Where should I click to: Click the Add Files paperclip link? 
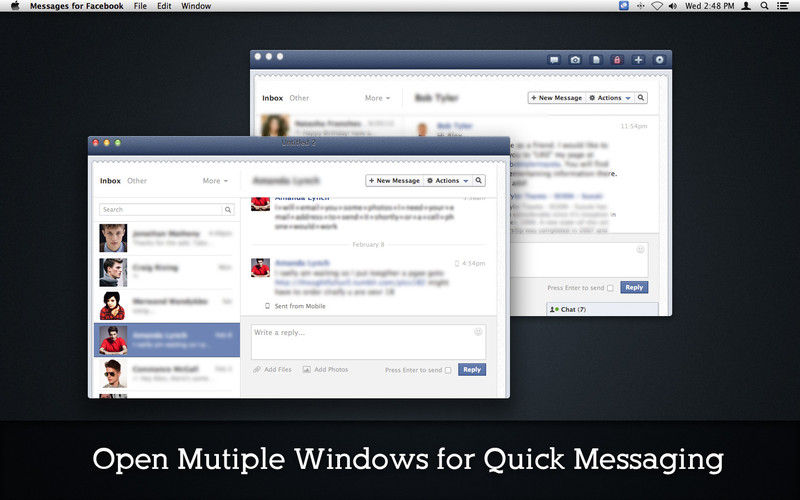coord(272,369)
